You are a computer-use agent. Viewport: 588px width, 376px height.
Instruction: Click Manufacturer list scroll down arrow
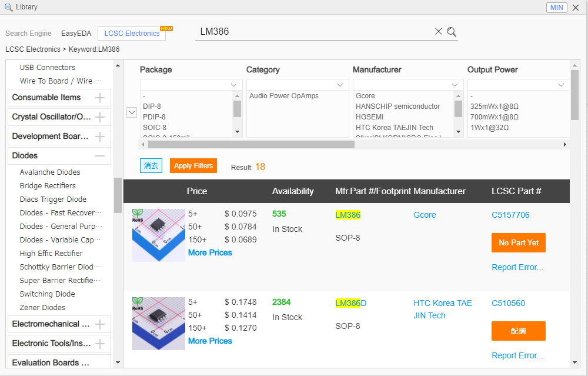[x=458, y=132]
